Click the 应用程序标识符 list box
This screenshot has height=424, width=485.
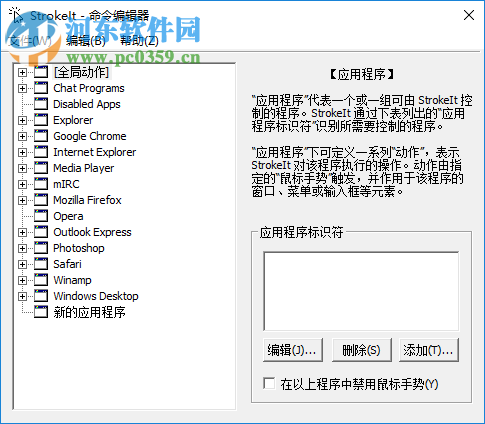click(361, 291)
